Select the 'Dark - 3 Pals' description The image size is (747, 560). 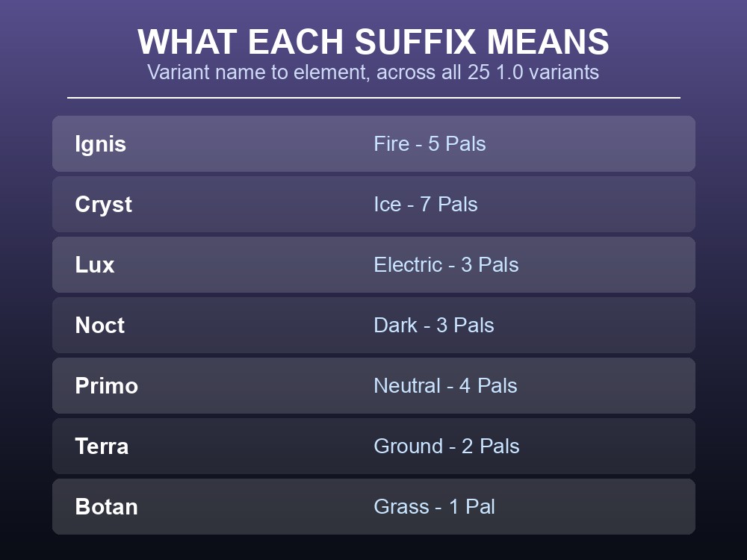coord(434,326)
